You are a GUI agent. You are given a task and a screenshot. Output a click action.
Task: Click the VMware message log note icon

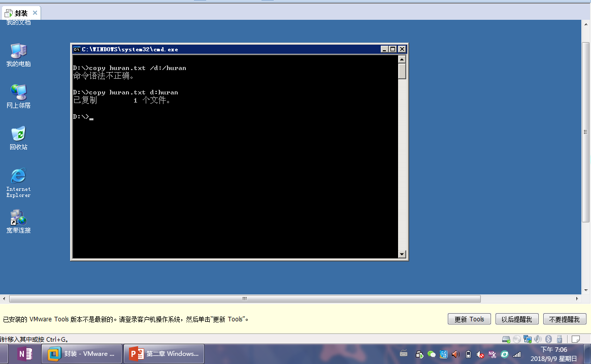point(576,339)
